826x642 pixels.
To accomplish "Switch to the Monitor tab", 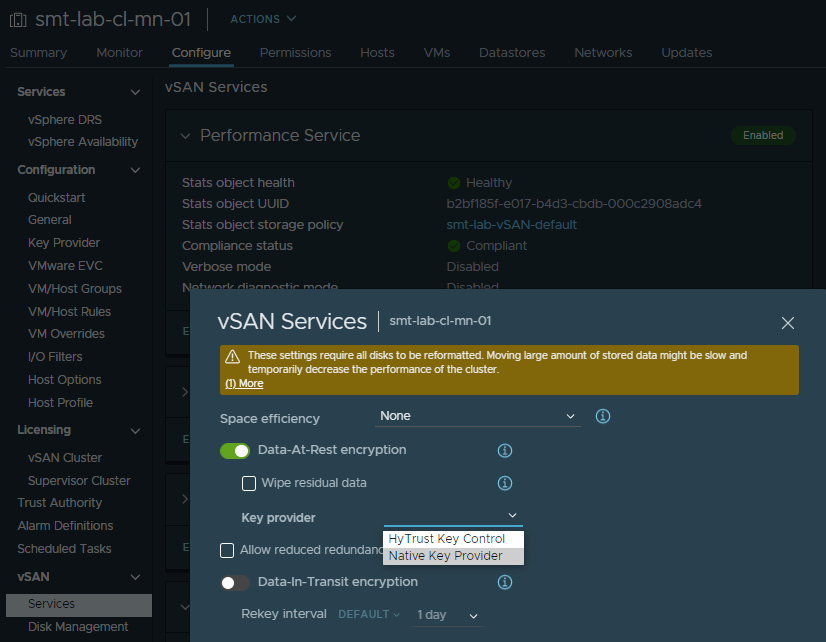I will click(x=119, y=53).
